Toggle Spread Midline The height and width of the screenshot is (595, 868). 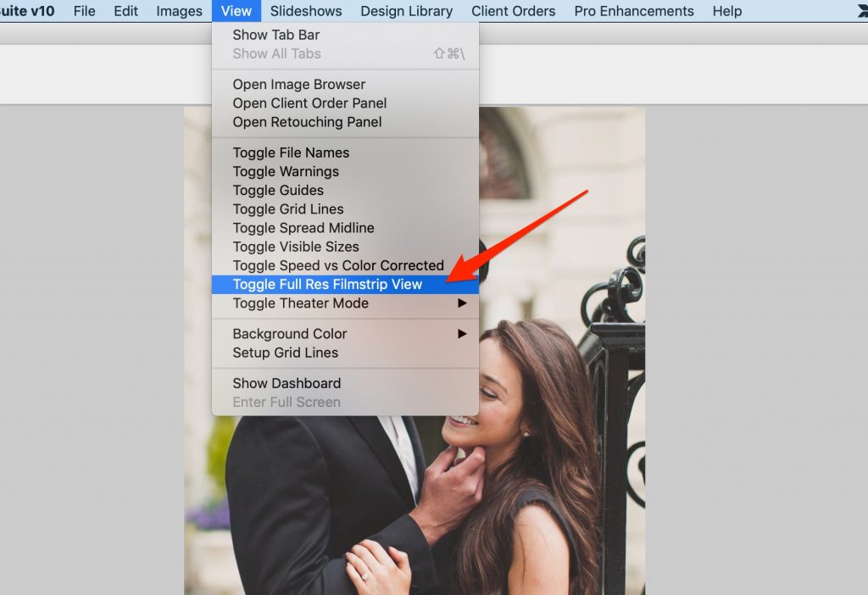pos(346,227)
